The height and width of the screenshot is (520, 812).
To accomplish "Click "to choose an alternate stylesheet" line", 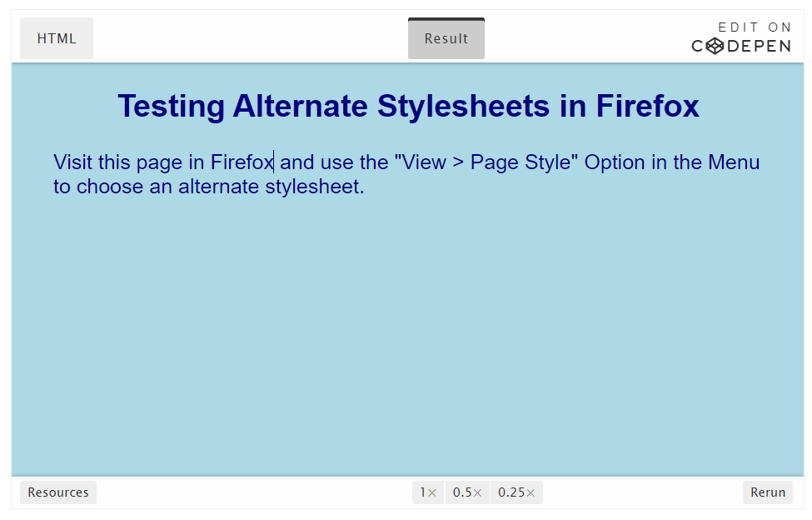I will click(209, 187).
